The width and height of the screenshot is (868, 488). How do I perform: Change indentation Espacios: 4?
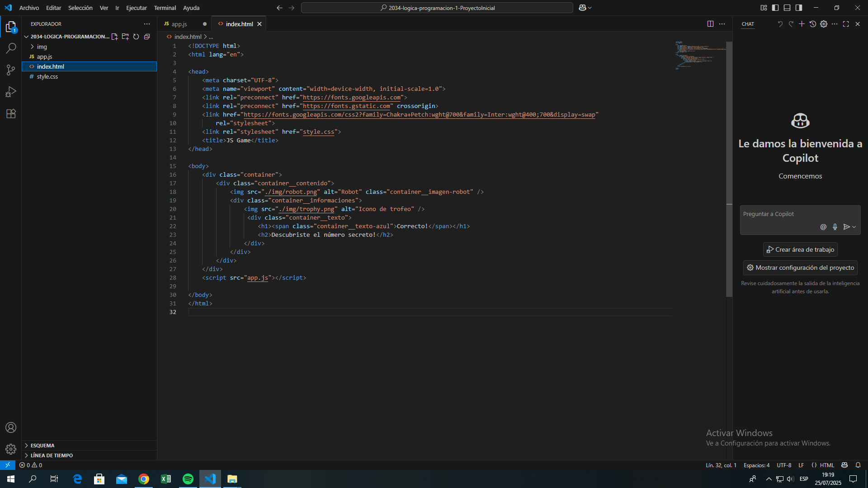(756, 465)
